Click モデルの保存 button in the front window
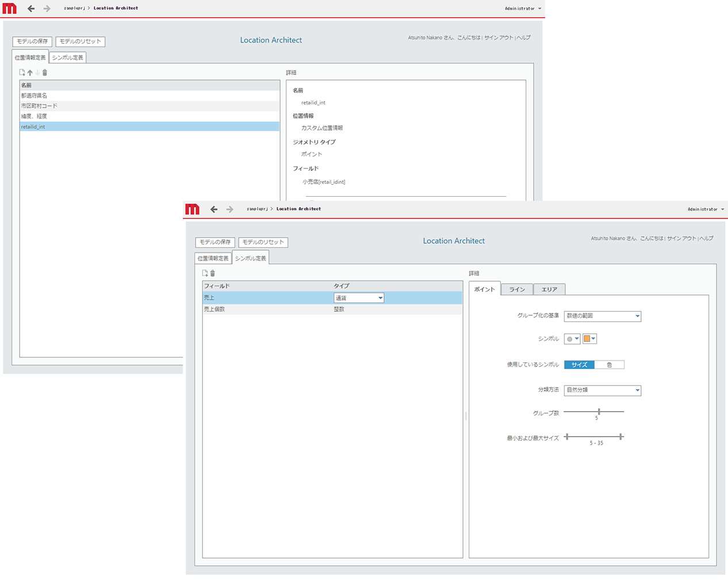This screenshot has width=728, height=585. pos(215,242)
